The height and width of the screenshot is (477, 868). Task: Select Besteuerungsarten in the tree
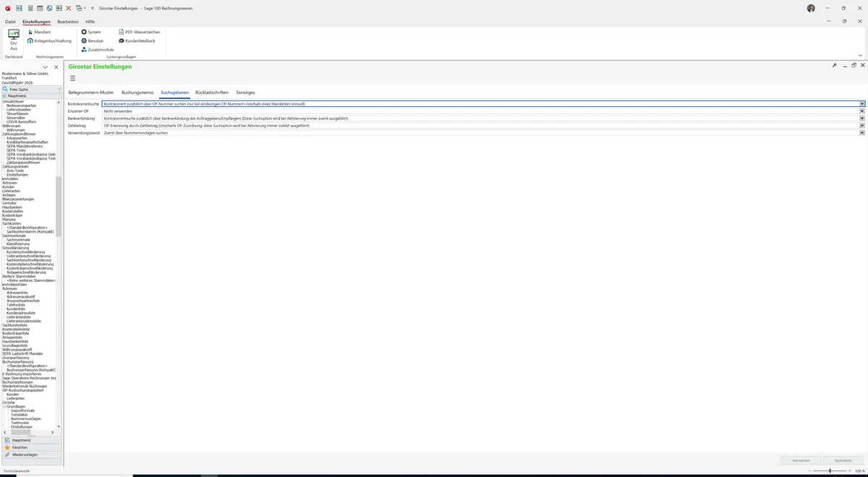pyautogui.click(x=21, y=106)
